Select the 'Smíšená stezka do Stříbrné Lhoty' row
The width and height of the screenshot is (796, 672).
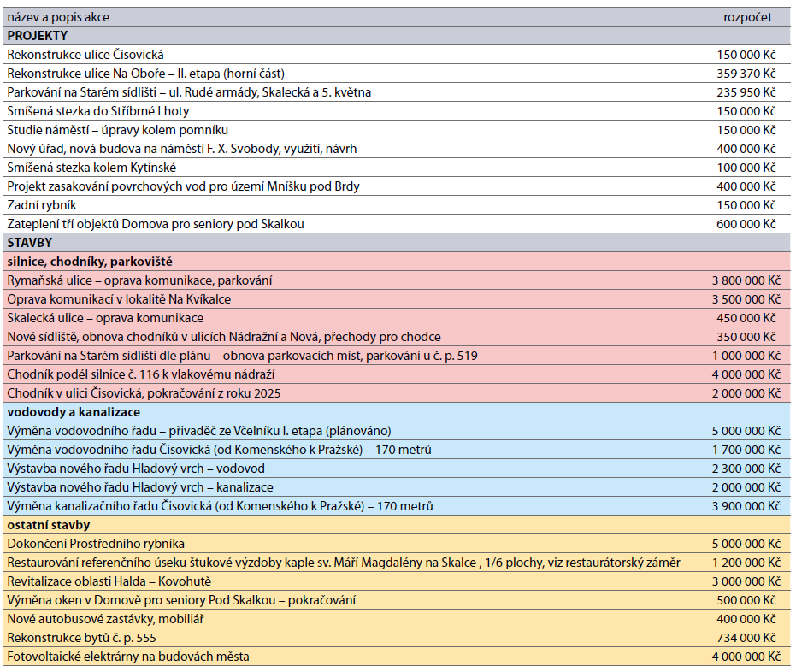point(98,111)
